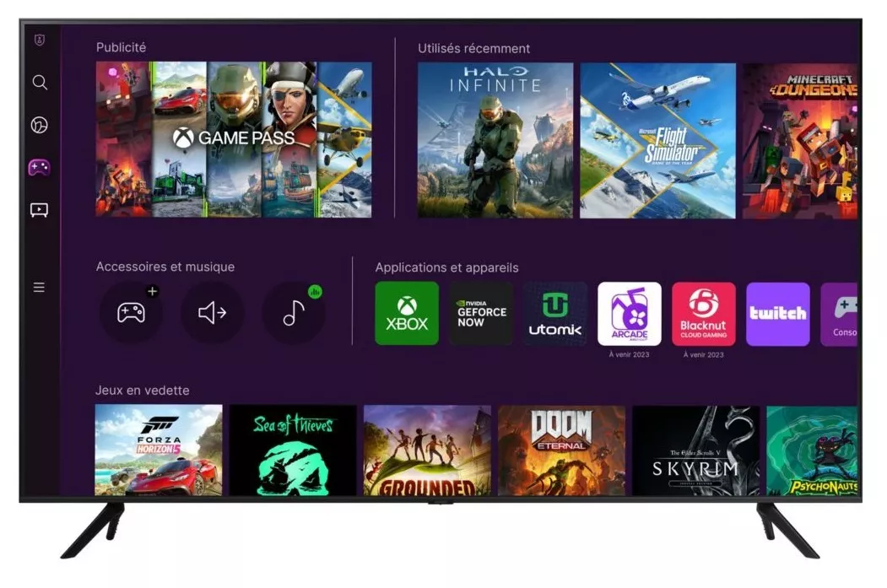Open the hamburger menu in sidebar
The image size is (887, 588).
tap(39, 287)
